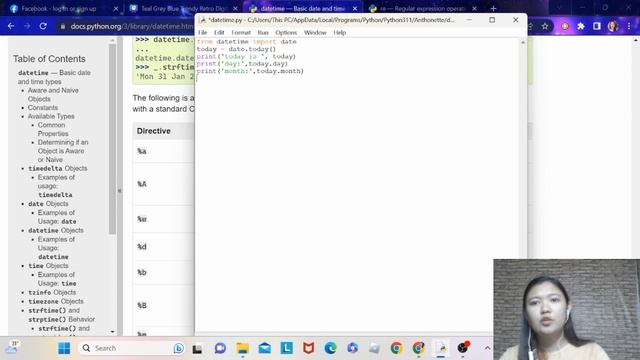Open the 'date Objects' contents link
Screen dimensions: 640x360
pos(48,204)
